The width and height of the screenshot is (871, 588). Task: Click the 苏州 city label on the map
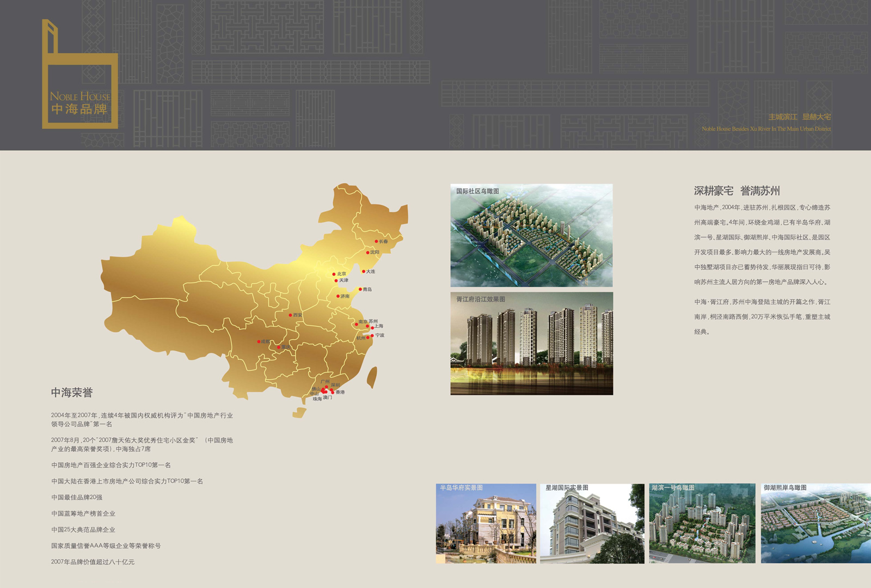[x=373, y=321]
